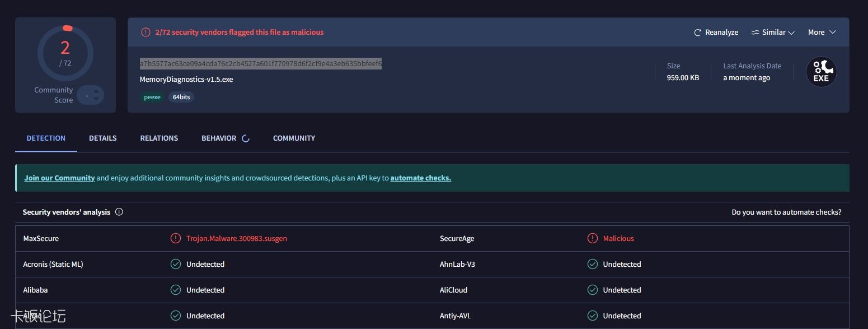
Task: Open the More options dropdown
Action: (x=821, y=32)
